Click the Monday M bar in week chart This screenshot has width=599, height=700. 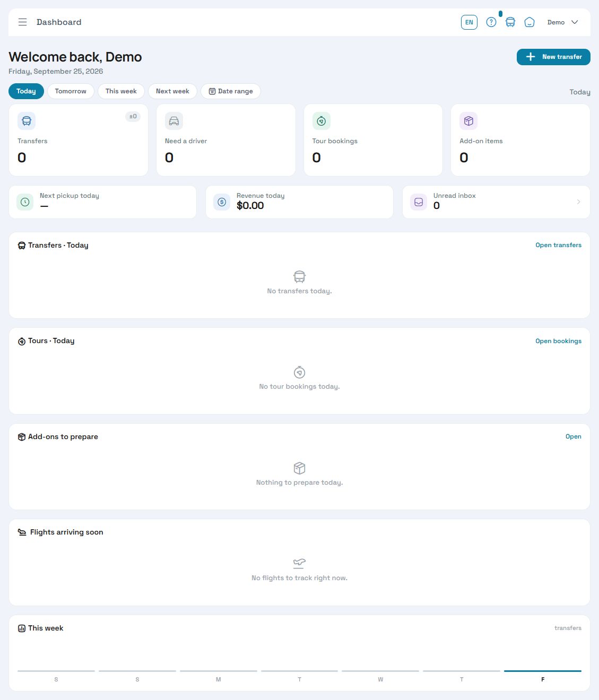tap(218, 671)
